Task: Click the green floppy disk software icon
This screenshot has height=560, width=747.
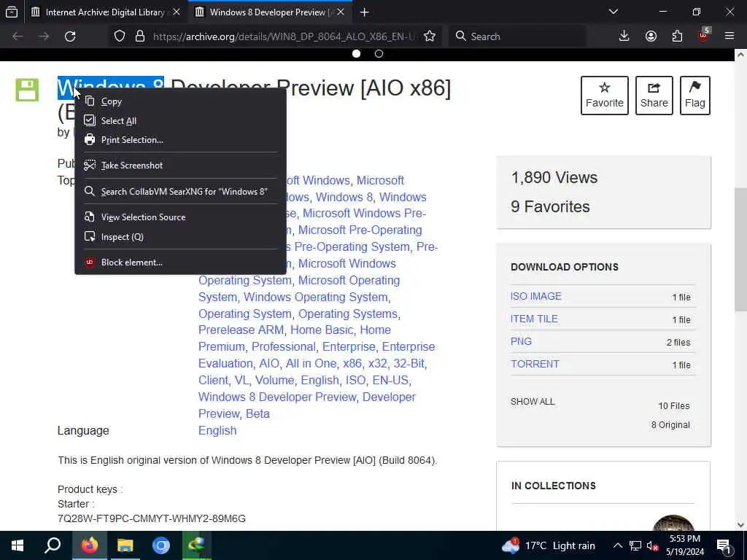Action: point(27,90)
